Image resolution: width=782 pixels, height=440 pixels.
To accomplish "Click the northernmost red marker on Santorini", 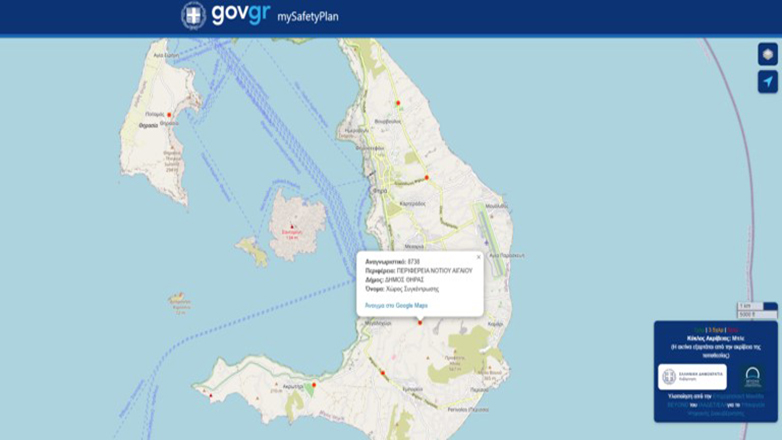I will click(x=397, y=103).
